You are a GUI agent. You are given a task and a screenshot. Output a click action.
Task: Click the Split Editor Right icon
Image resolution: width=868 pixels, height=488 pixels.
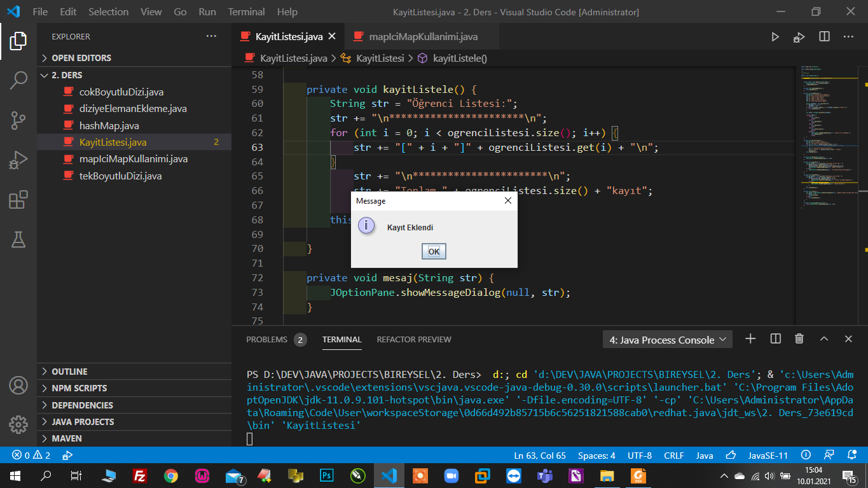point(824,37)
